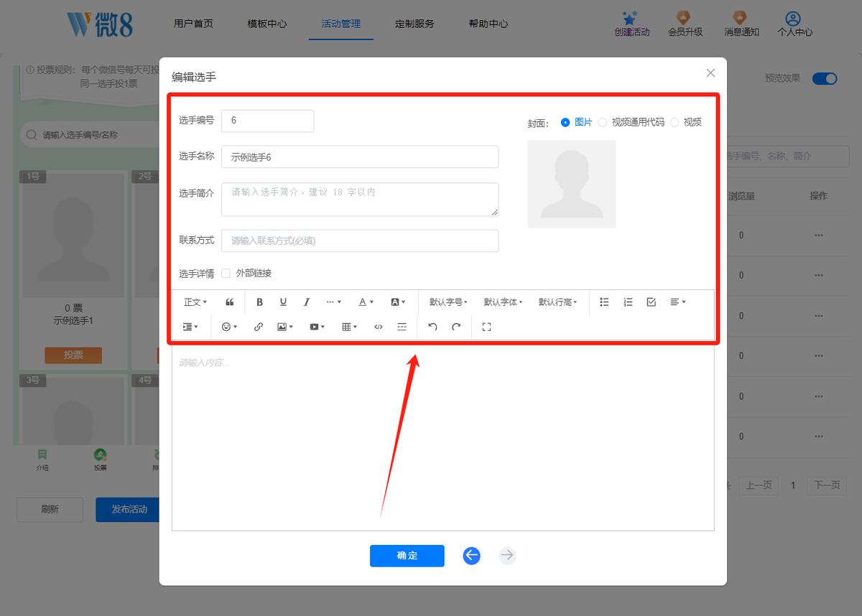Close the 编辑选手 dialog

(710, 73)
